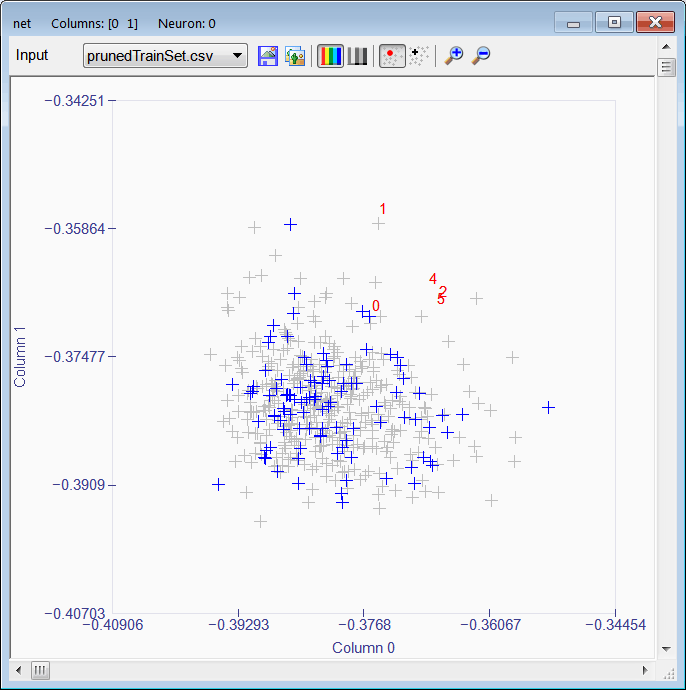This screenshot has height=690, width=686.
Task: Save the plot image to file
Action: pyautogui.click(x=268, y=56)
